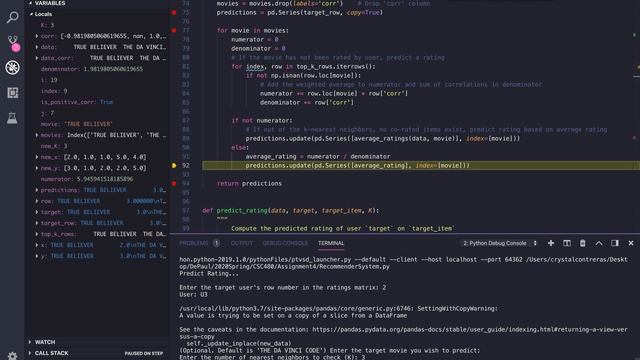Screen dimensions: 640x360
Task: Expand the new_x list variable
Action: tap(37, 157)
